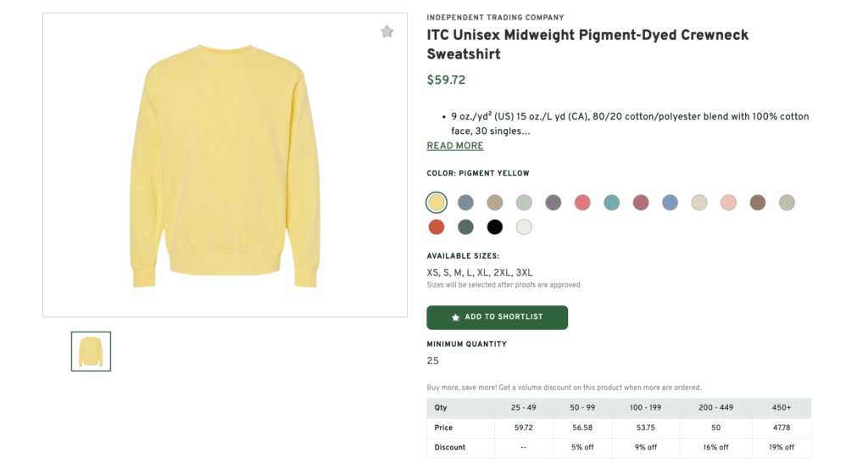Click the favorite star icon on product image
Image resolution: width=868 pixels, height=464 pixels.
click(x=387, y=32)
